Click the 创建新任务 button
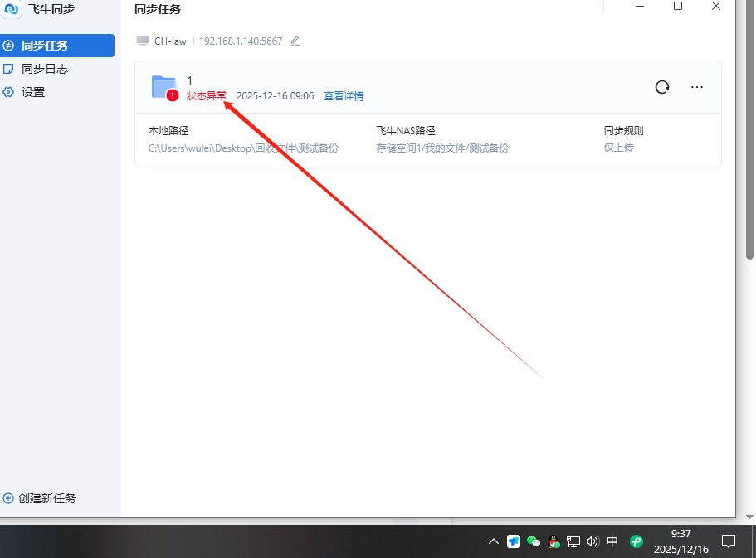 [x=46, y=498]
